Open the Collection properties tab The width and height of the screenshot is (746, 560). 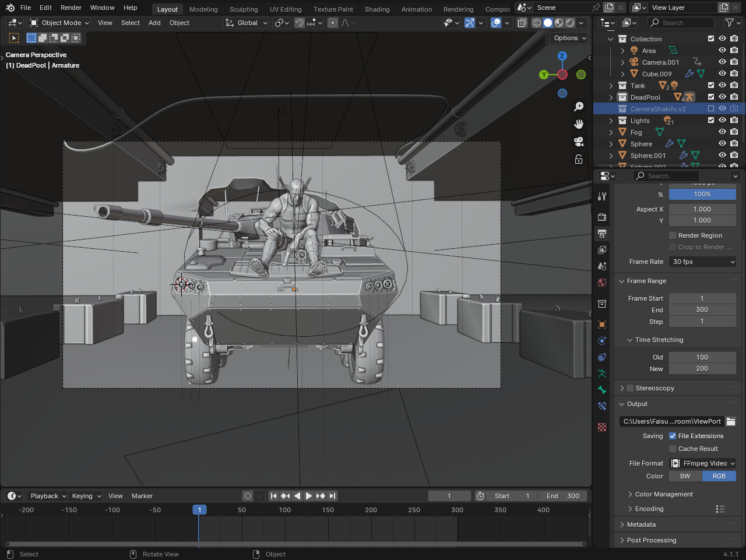(602, 304)
